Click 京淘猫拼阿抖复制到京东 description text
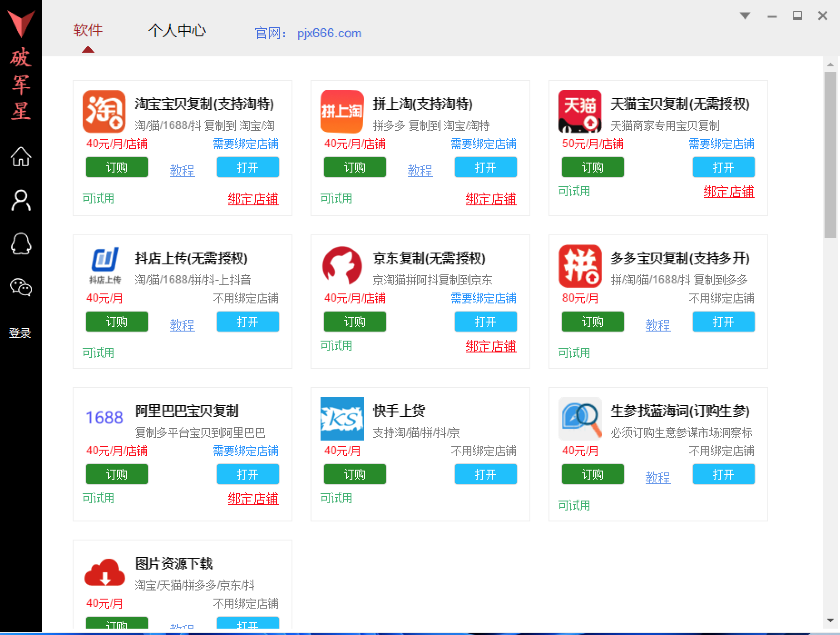The height and width of the screenshot is (635, 840). point(433,280)
